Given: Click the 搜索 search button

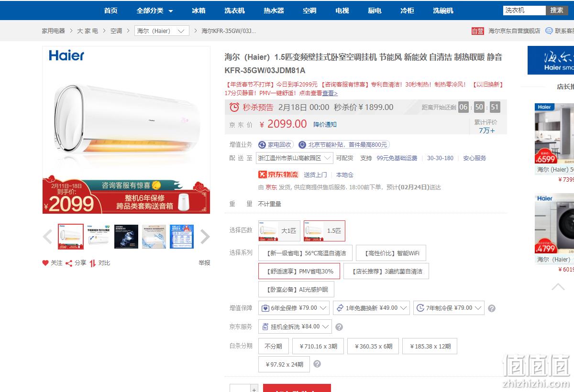Looking at the screenshot, I should click(557, 10).
